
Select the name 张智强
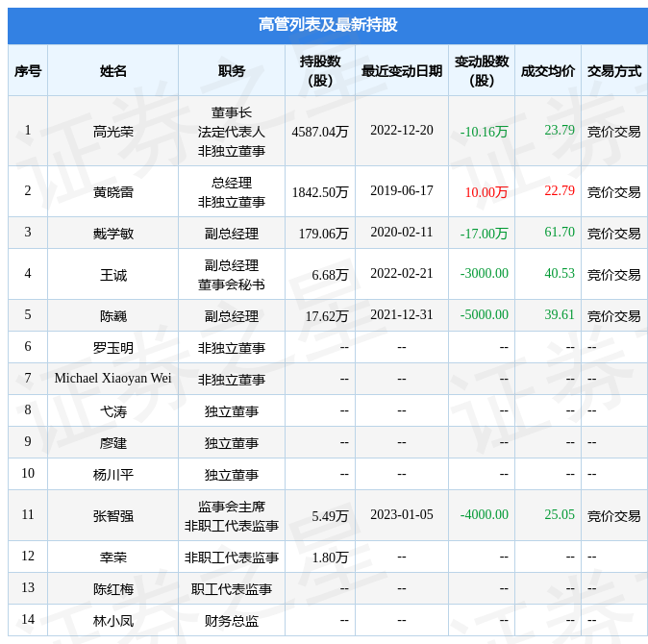click(112, 516)
